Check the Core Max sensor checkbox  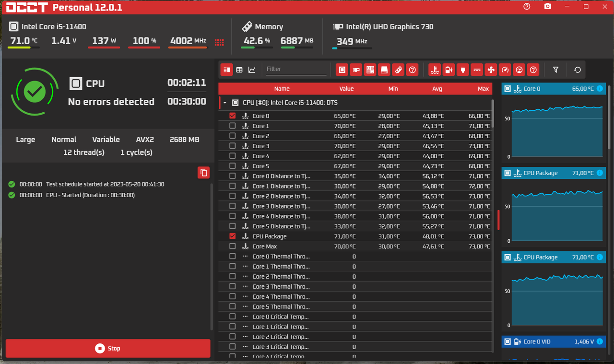233,246
